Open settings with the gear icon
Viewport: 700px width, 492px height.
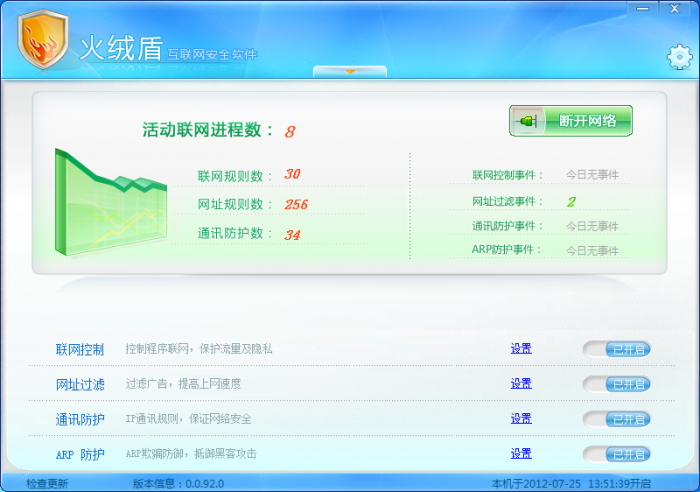pyautogui.click(x=679, y=57)
